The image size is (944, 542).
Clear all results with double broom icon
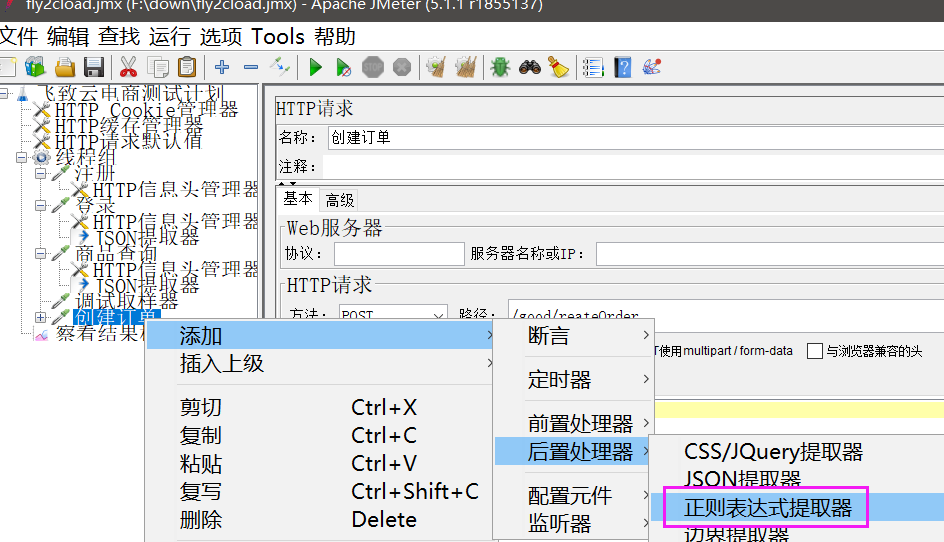(465, 67)
